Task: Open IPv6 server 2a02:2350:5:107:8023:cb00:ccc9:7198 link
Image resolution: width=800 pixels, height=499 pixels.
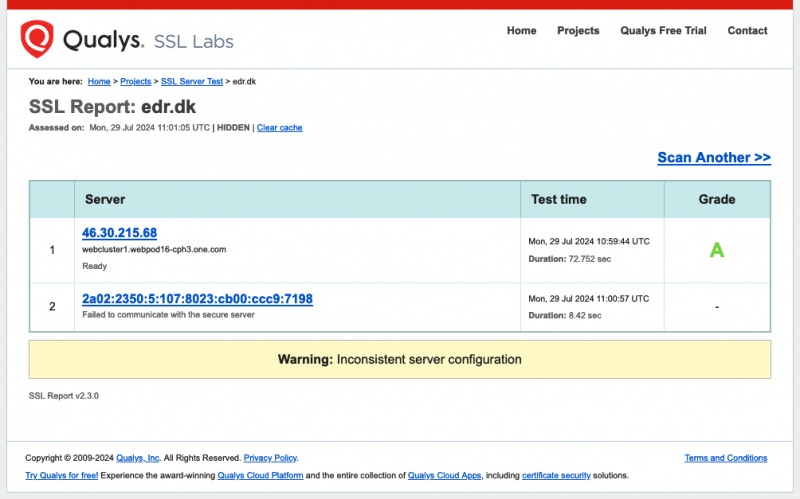Action: point(197,298)
